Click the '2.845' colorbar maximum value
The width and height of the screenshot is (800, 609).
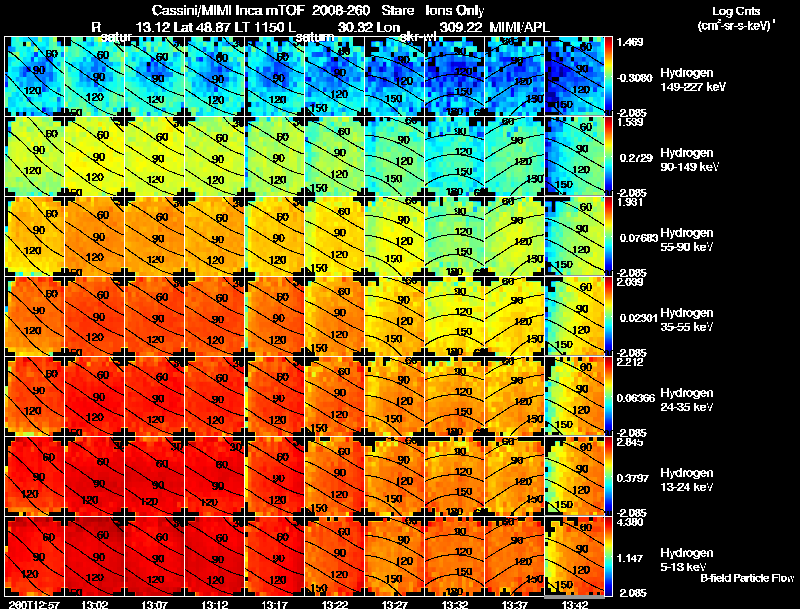point(630,442)
